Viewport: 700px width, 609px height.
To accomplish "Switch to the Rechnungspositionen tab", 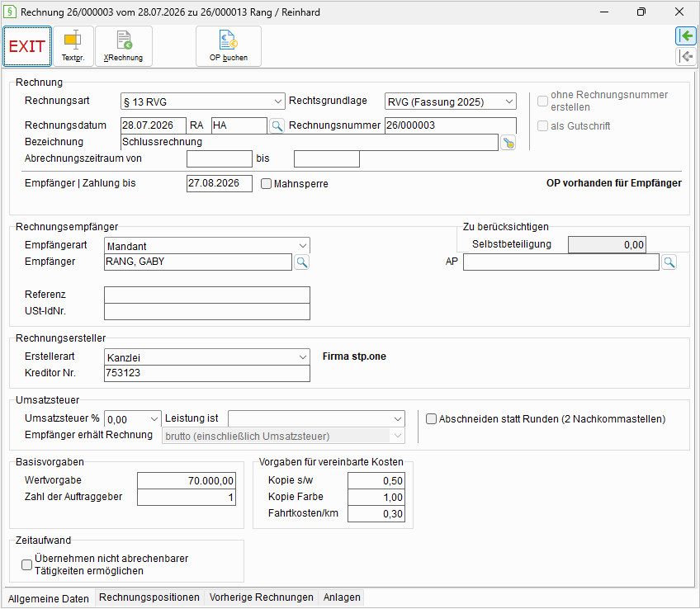I will click(149, 597).
